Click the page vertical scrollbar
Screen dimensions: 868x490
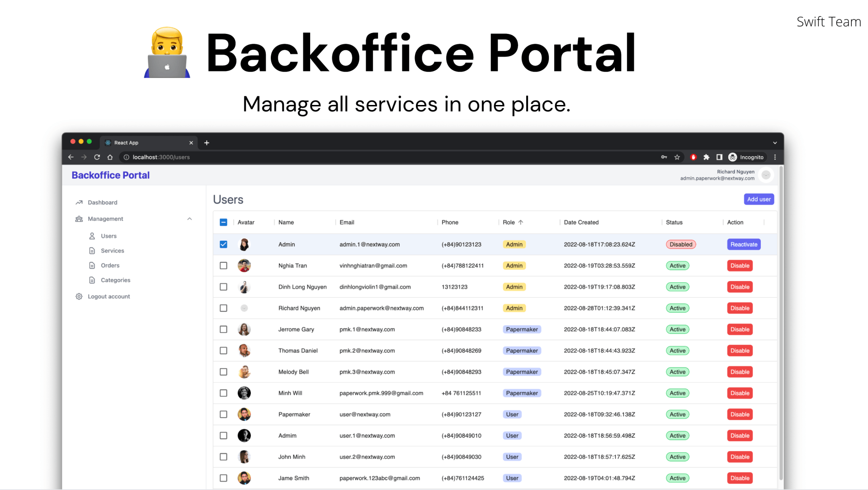point(781,323)
